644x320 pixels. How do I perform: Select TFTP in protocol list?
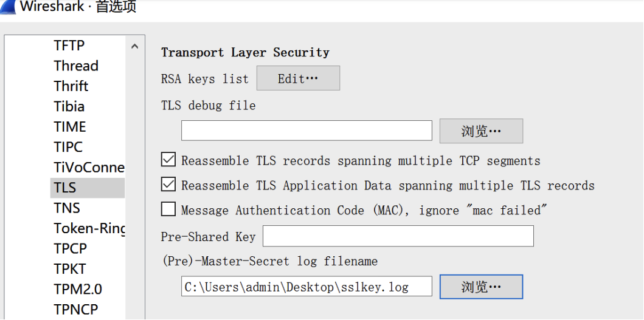tap(69, 46)
